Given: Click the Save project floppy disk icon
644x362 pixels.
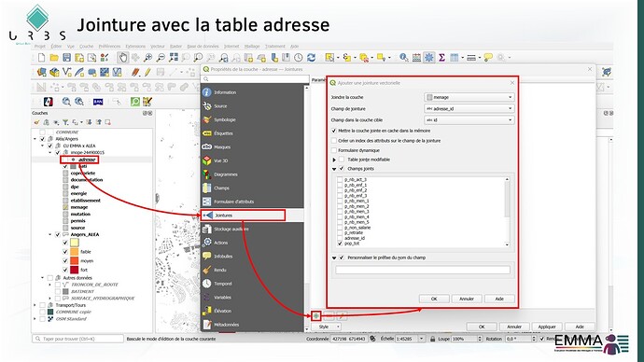Looking at the screenshot, I should click(66, 58).
